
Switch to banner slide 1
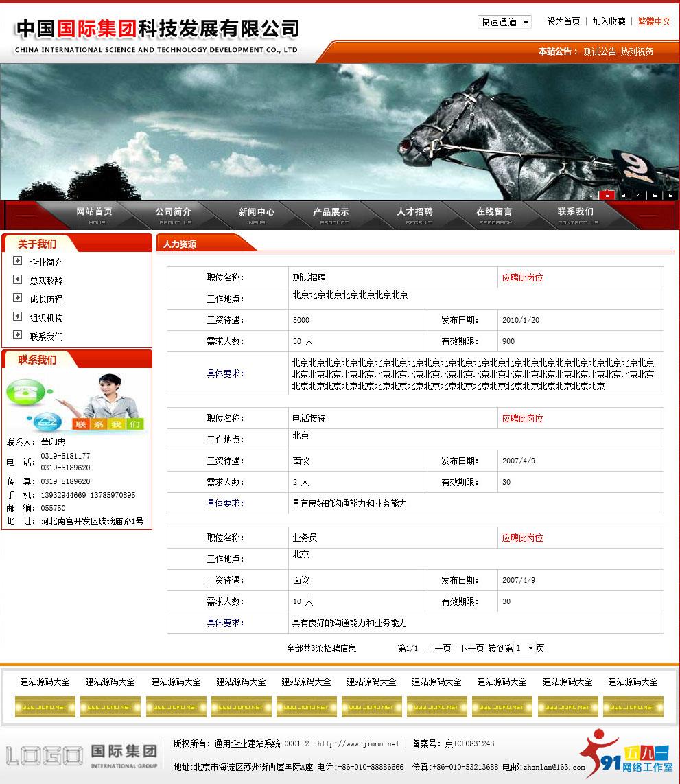pyautogui.click(x=592, y=195)
